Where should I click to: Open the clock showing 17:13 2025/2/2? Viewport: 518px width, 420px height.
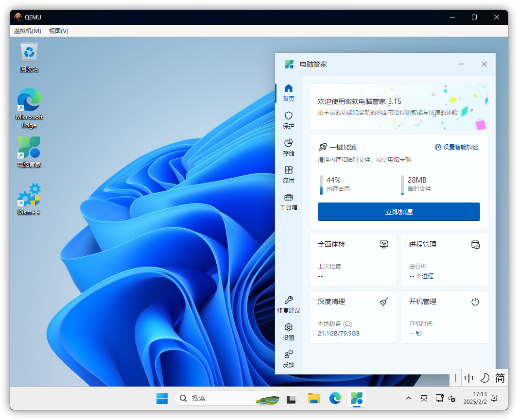pos(475,398)
